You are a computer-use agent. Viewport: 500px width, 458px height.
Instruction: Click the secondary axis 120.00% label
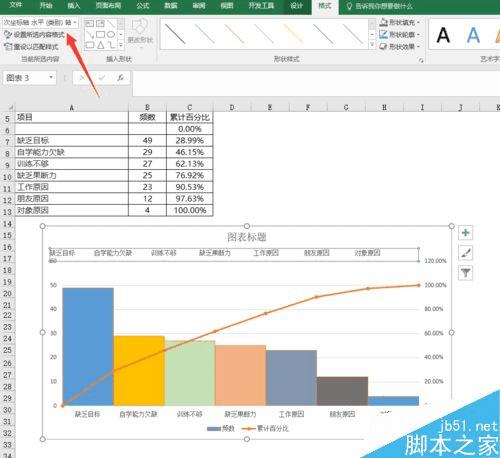click(x=435, y=261)
